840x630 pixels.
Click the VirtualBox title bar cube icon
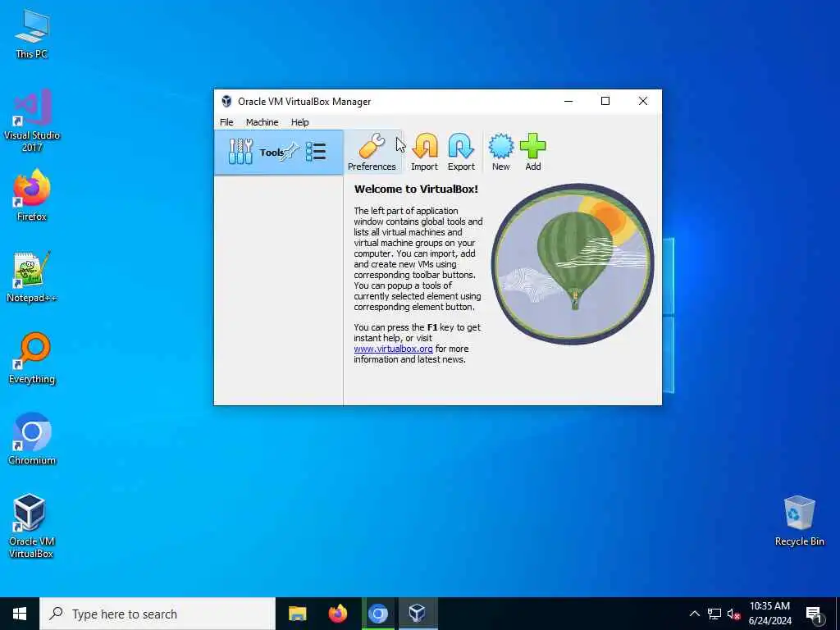[x=226, y=101]
